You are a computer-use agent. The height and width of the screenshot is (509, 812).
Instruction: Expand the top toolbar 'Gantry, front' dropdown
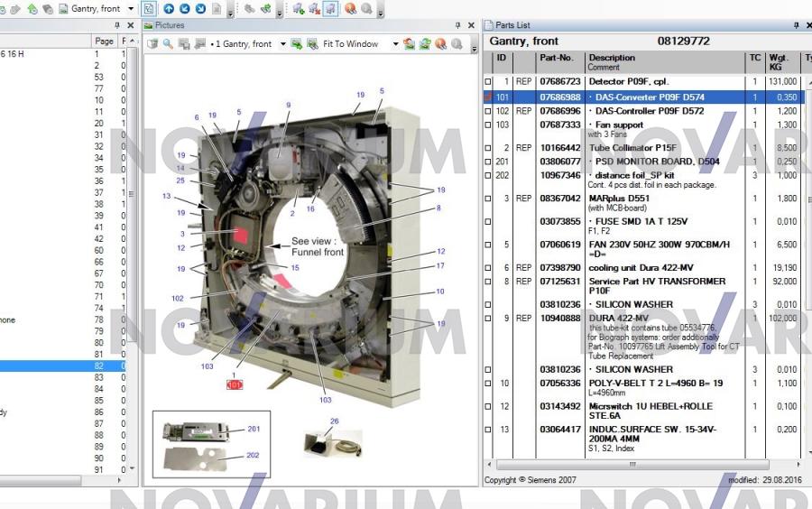(131, 8)
